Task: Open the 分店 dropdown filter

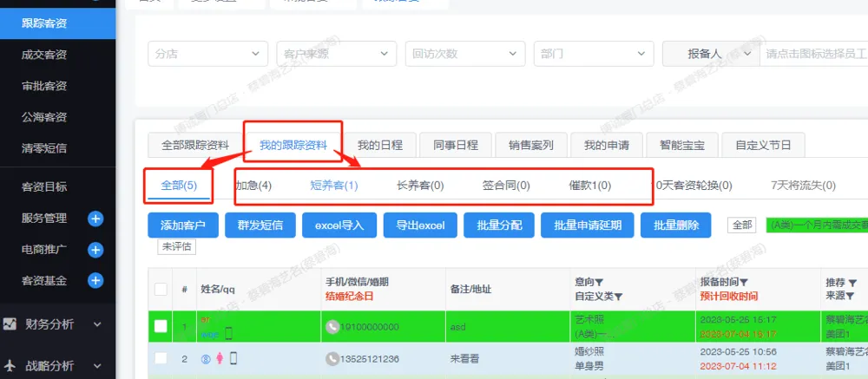Action: coord(207,53)
